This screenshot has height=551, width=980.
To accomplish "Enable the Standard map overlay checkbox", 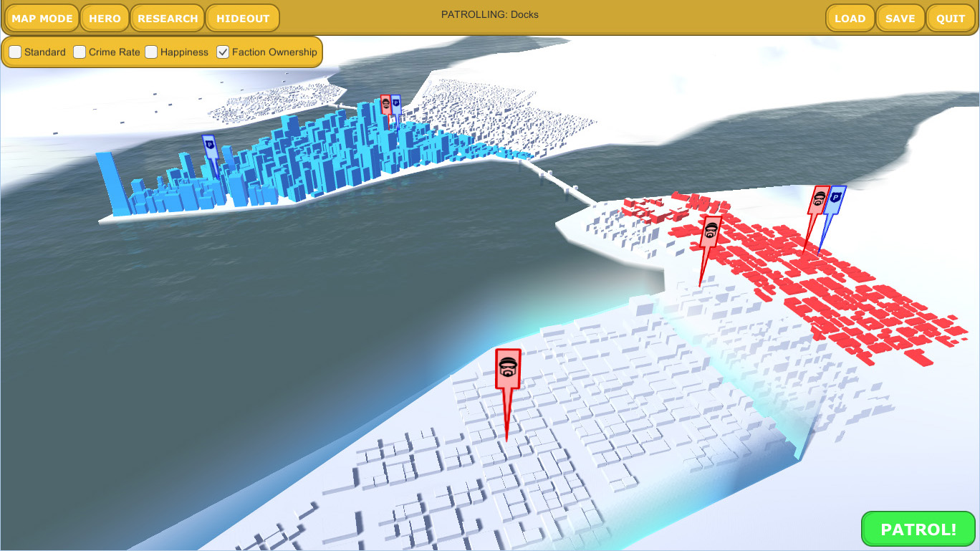I will coord(15,52).
